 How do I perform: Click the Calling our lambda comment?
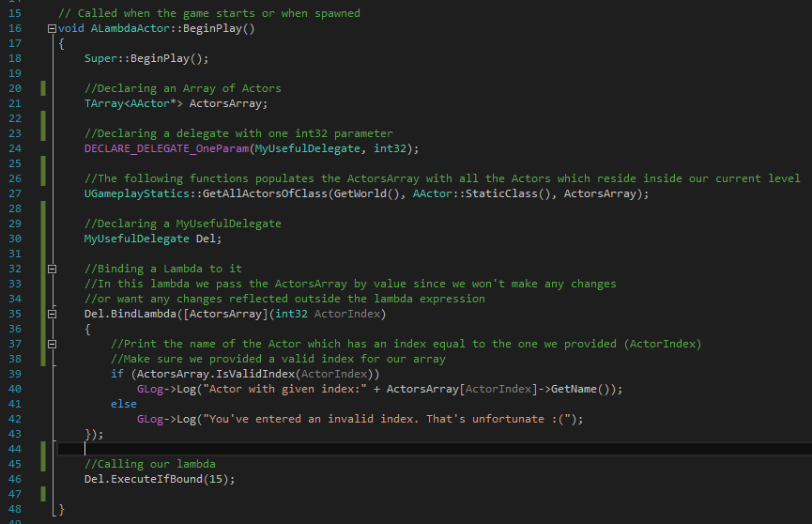[x=149, y=464]
